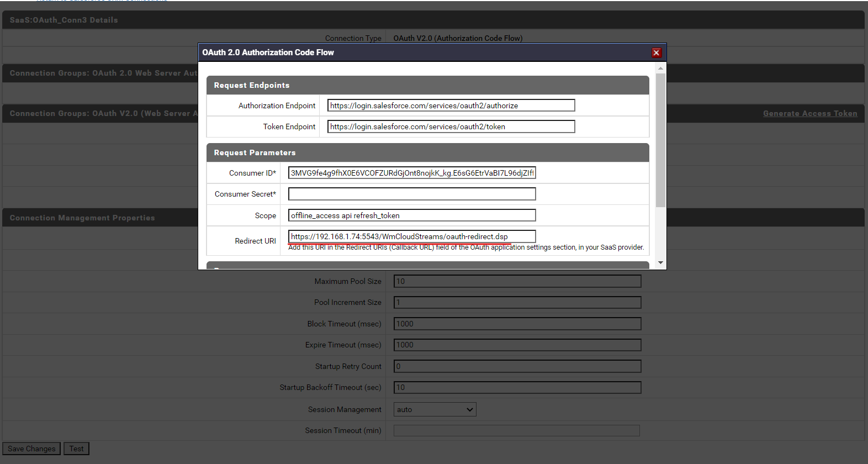Image resolution: width=868 pixels, height=464 pixels.
Task: Select the Consumer ID input box
Action: tap(411, 173)
